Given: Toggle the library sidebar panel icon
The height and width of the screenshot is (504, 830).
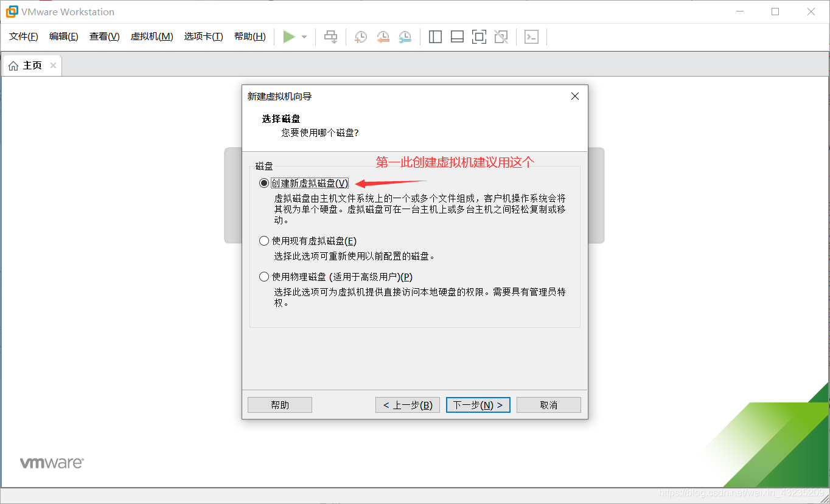Looking at the screenshot, I should 435,37.
